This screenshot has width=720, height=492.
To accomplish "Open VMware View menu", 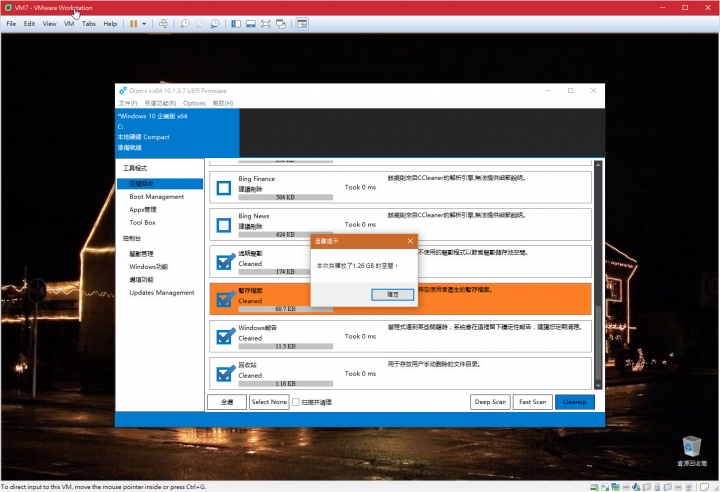I will point(49,24).
